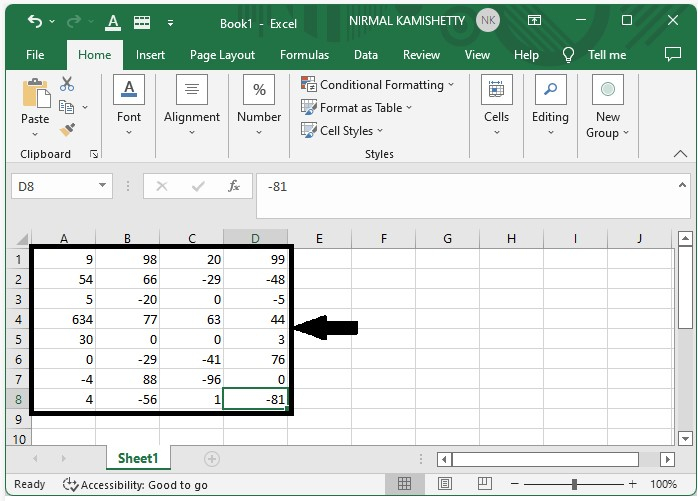Switch to the Page Layout tab
Viewport: 698px width, 501px height.
tap(222, 55)
